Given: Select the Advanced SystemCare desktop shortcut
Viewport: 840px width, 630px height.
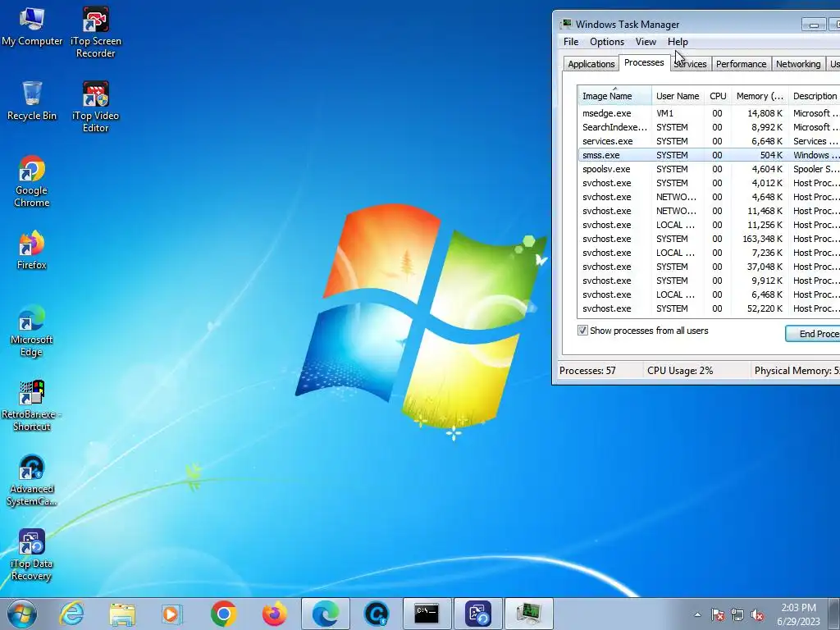Looking at the screenshot, I should (32, 480).
